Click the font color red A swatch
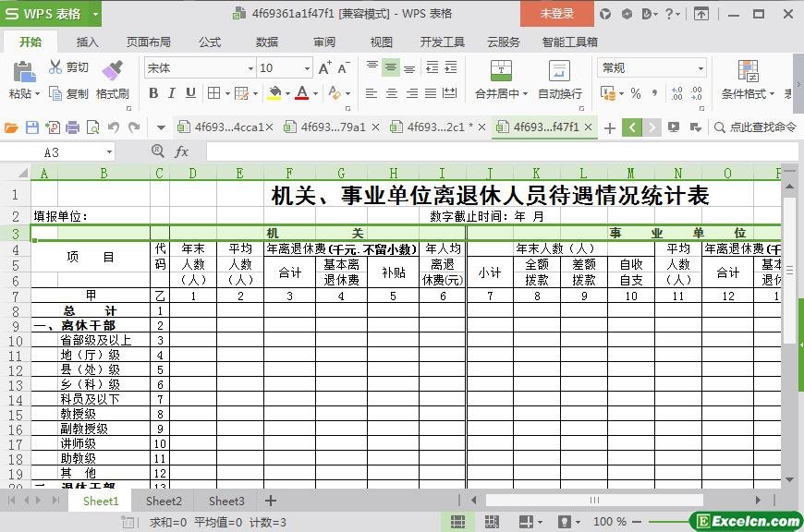 301,93
